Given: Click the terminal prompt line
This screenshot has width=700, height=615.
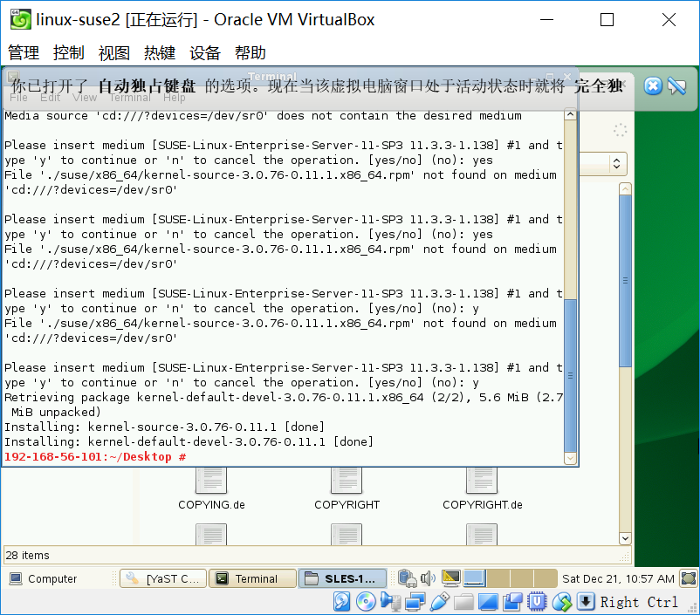Looking at the screenshot, I should [95, 456].
